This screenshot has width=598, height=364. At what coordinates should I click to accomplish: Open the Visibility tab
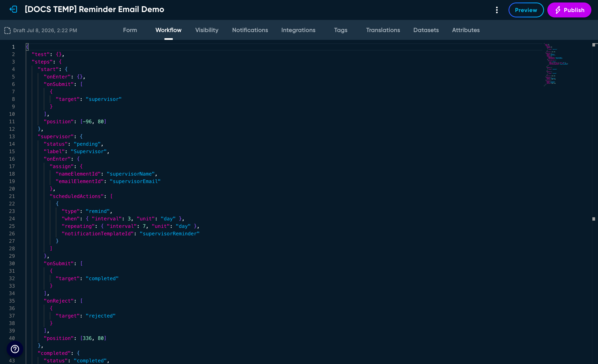[x=207, y=30]
